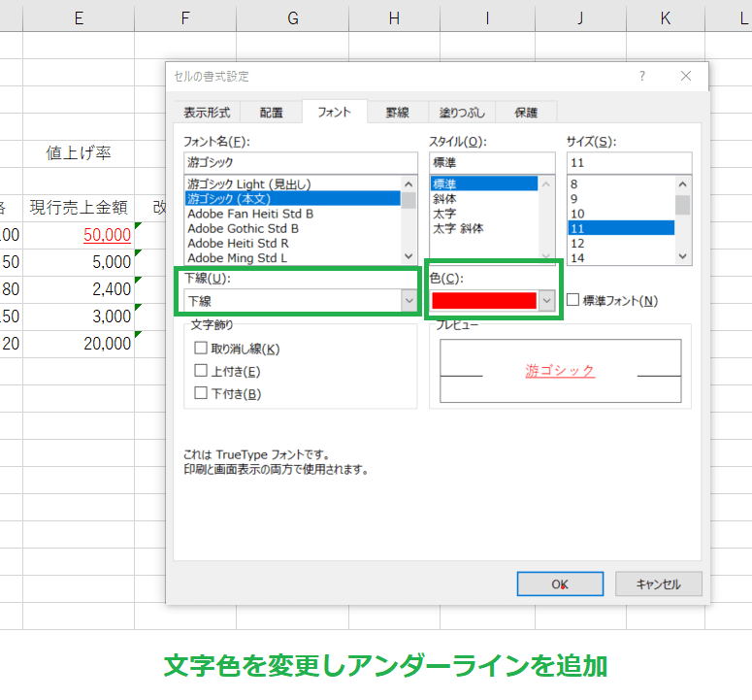This screenshot has width=752, height=700.
Task: Click cell showing 2,400
Action: point(79,289)
